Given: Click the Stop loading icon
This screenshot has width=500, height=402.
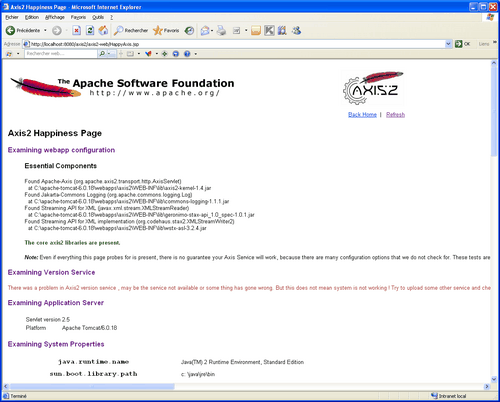Looking at the screenshot, I should [77, 31].
